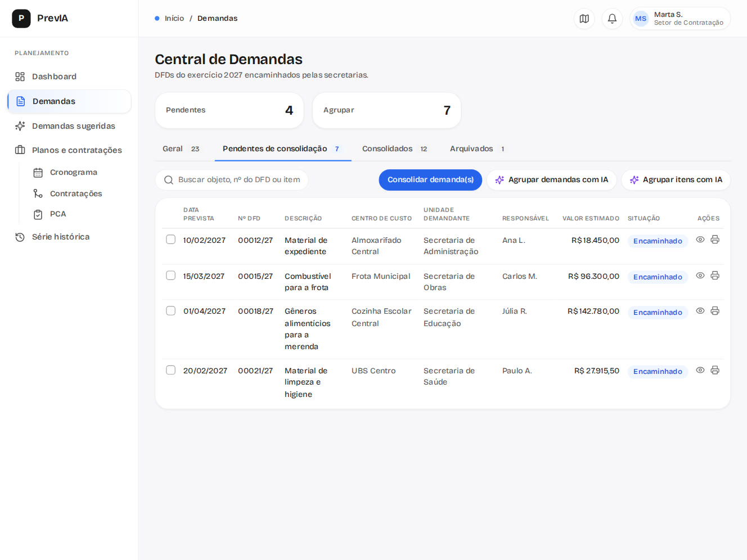
Task: Select Pendentes de consolidação tab
Action: pyautogui.click(x=283, y=149)
